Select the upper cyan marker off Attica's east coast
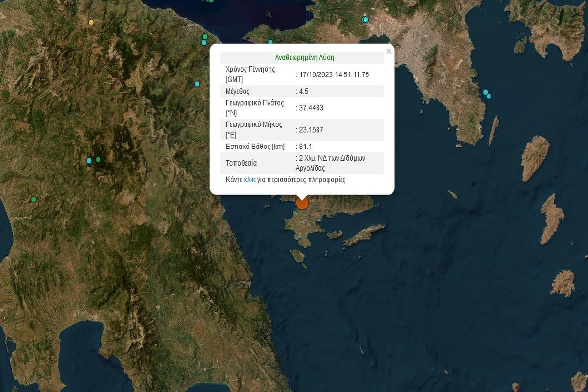Viewport: 588px width, 392px height. click(x=485, y=92)
